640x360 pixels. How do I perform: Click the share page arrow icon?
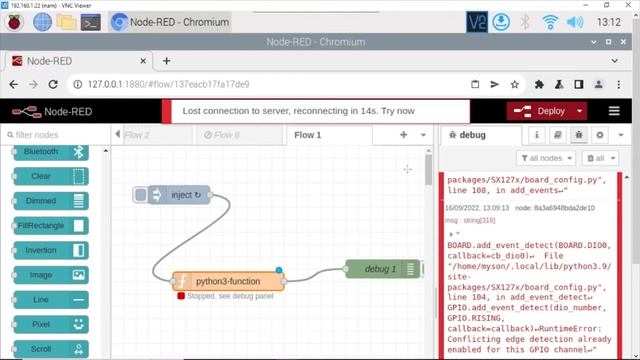[x=494, y=84]
